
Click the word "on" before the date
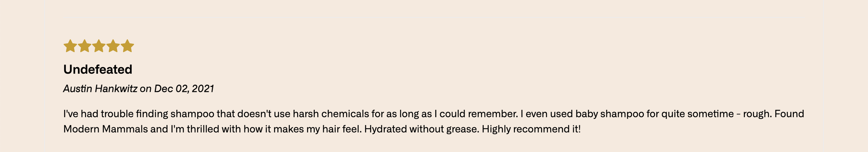coord(146,89)
